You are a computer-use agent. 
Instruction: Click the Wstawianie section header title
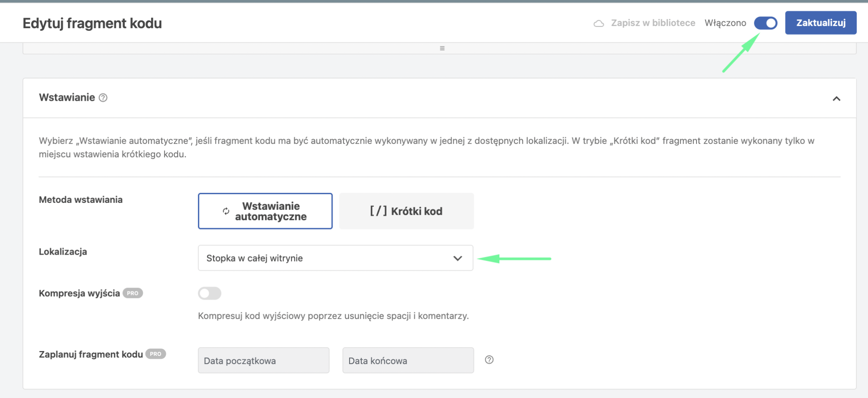coord(67,97)
